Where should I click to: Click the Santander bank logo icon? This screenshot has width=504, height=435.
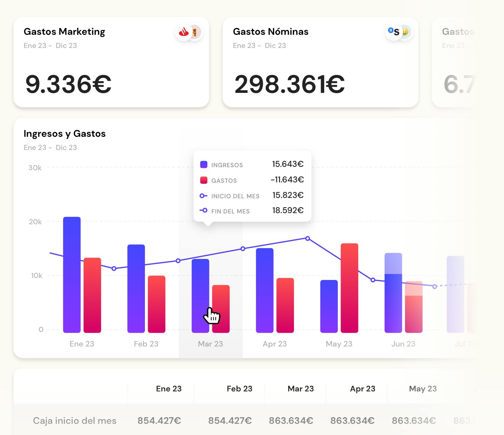click(x=184, y=32)
